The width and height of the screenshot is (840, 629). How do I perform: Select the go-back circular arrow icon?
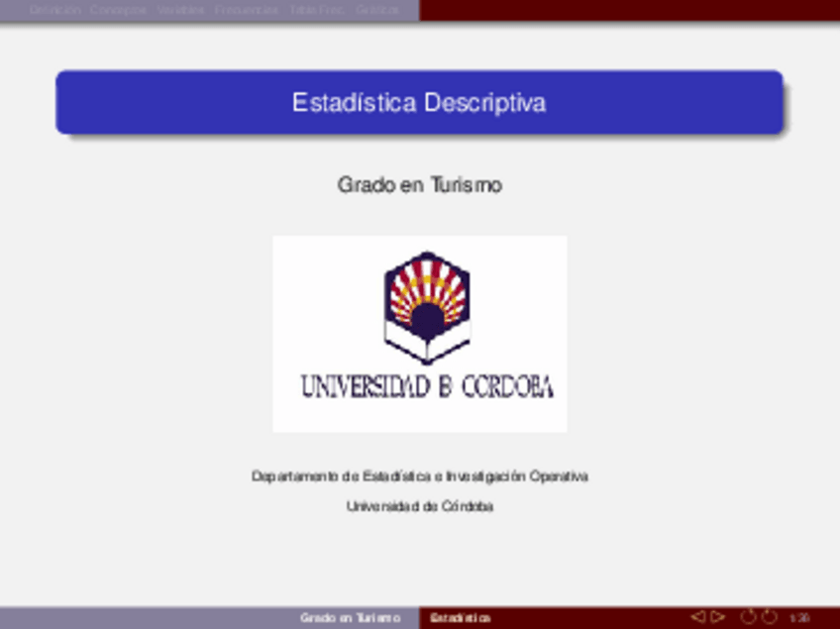click(746, 615)
